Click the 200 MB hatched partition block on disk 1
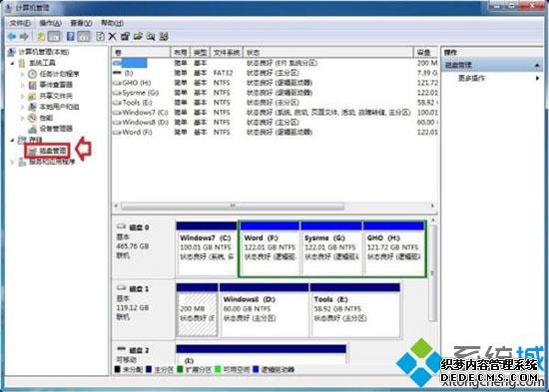This screenshot has height=392, width=549. point(197,310)
